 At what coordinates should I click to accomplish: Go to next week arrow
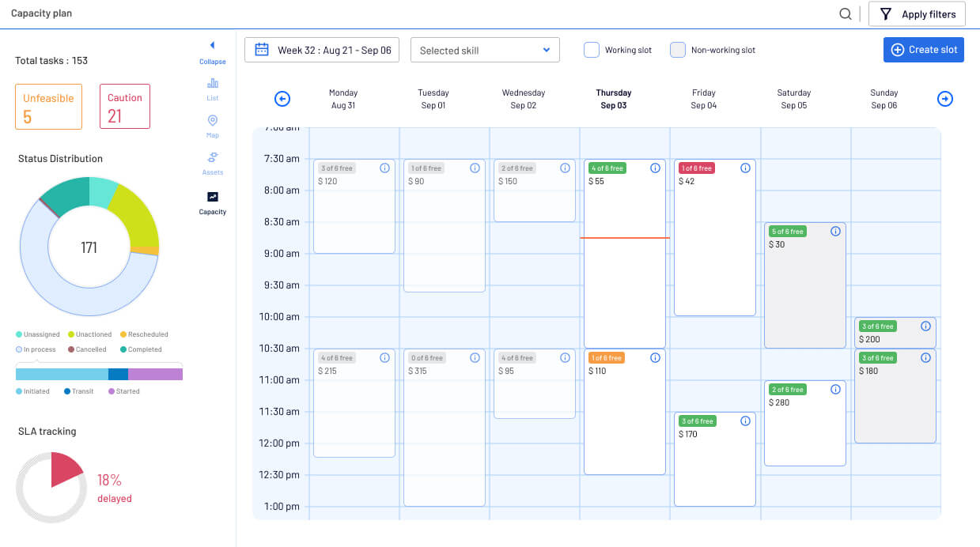click(945, 99)
